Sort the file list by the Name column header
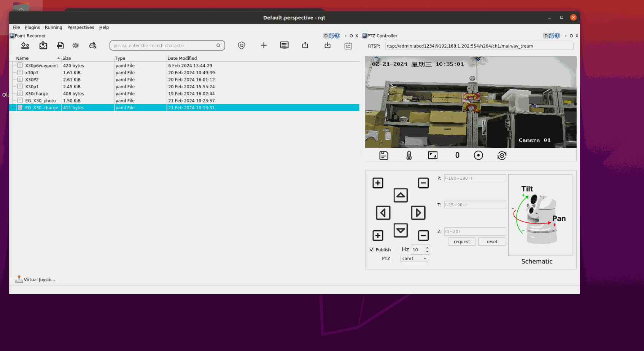The image size is (644, 351). pyautogui.click(x=22, y=58)
